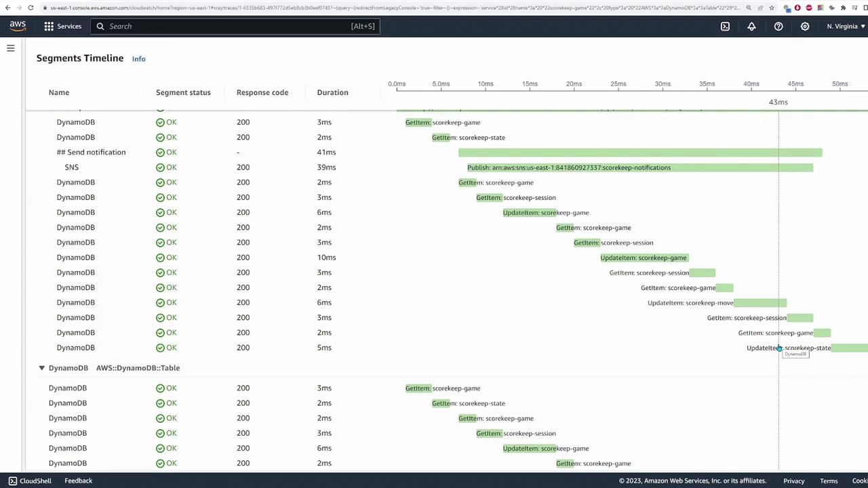Click the CloudShell icon in the footer
The height and width of the screenshot is (488, 868).
(13, 481)
